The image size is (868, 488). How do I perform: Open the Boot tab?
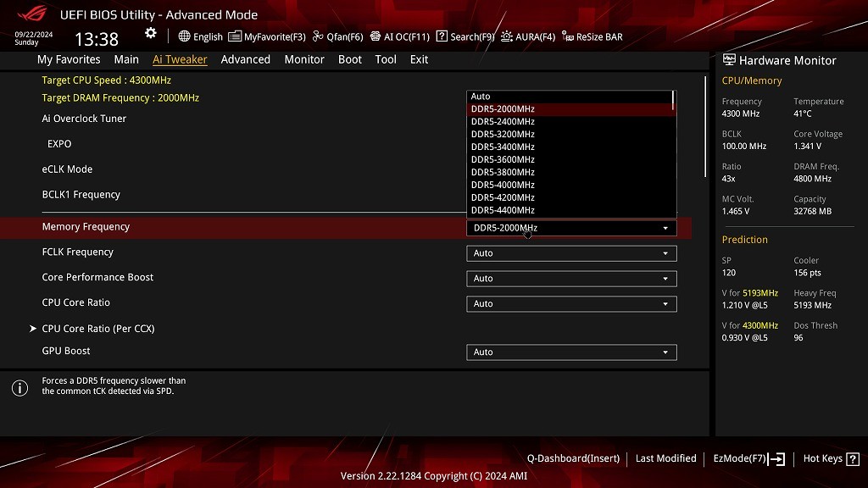point(350,59)
